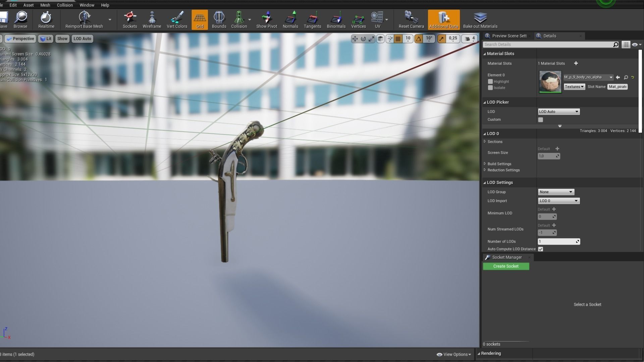Uncheck Auto Compute LOD Distance
The height and width of the screenshot is (362, 644).
[x=540, y=249]
